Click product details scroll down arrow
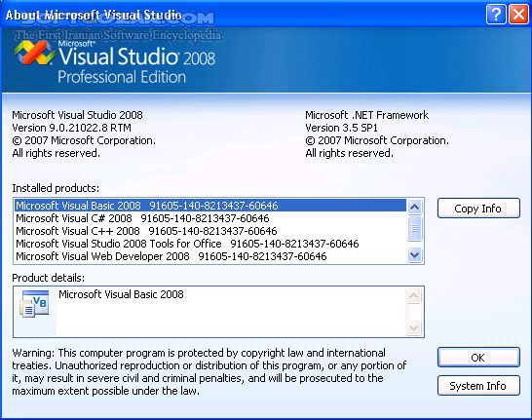Viewport: 532px width, 420px height. [413, 328]
